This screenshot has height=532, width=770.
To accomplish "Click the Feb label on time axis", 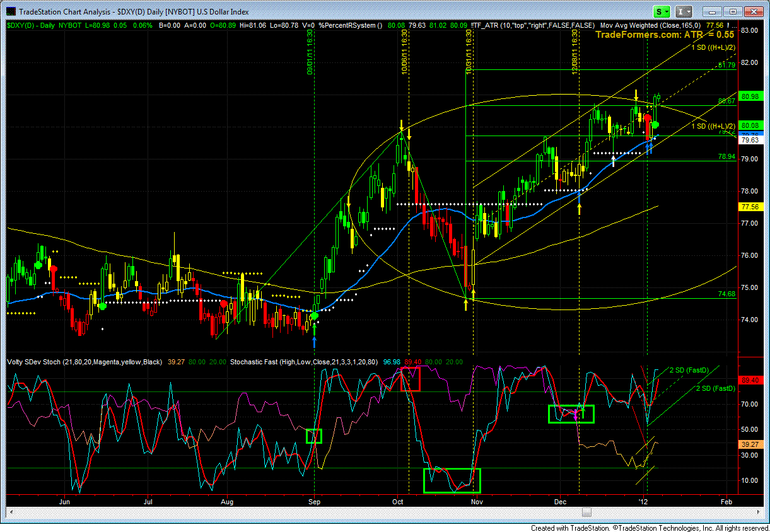I will (x=726, y=502).
